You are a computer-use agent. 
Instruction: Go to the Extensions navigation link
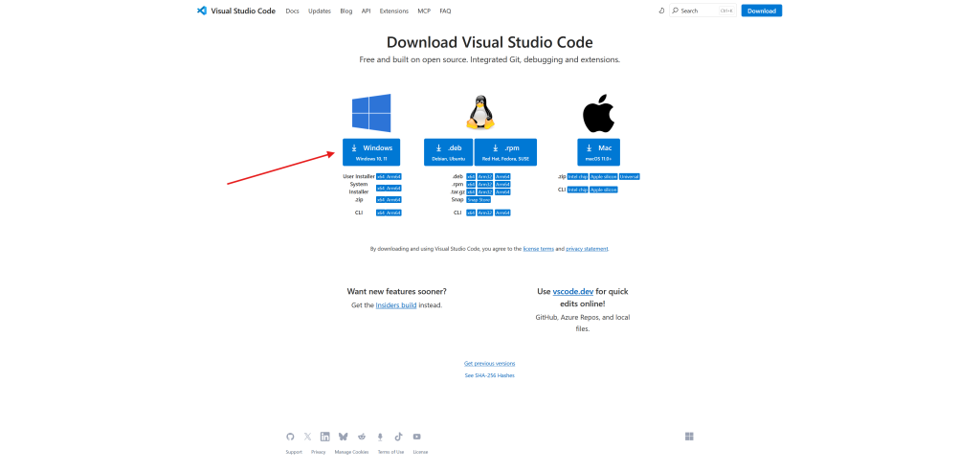pos(393,11)
